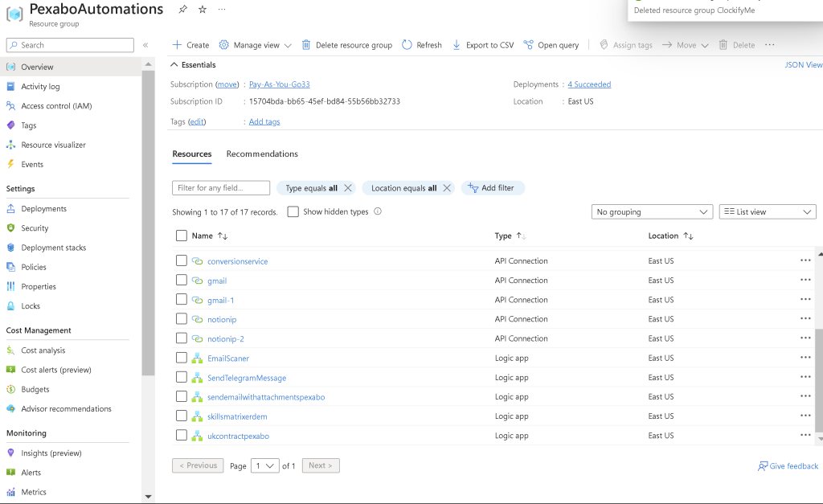Click the Refresh icon in toolbar
The width and height of the screenshot is (823, 504).
[407, 45]
